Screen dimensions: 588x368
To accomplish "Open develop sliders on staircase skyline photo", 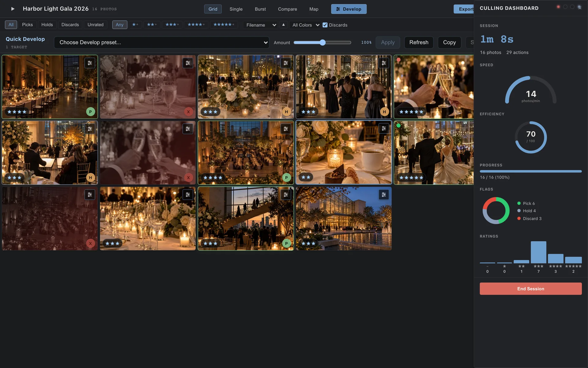I will 286,195.
